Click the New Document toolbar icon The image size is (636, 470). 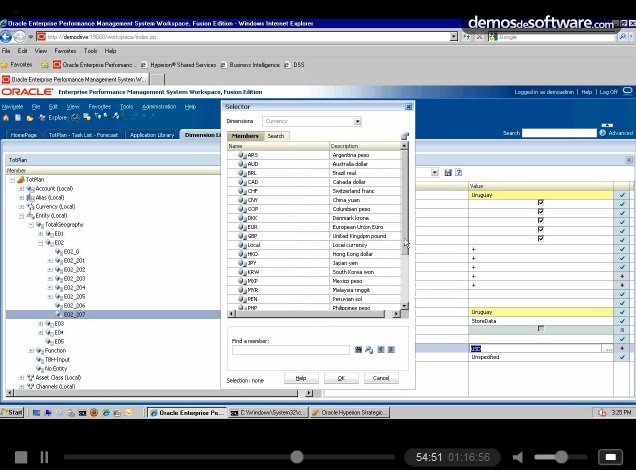pyautogui.click(x=18, y=118)
